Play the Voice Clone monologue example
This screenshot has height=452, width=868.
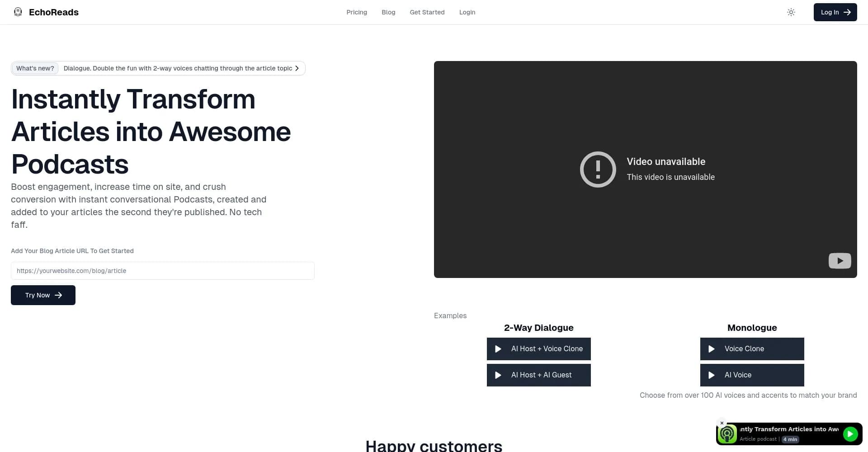tap(752, 349)
